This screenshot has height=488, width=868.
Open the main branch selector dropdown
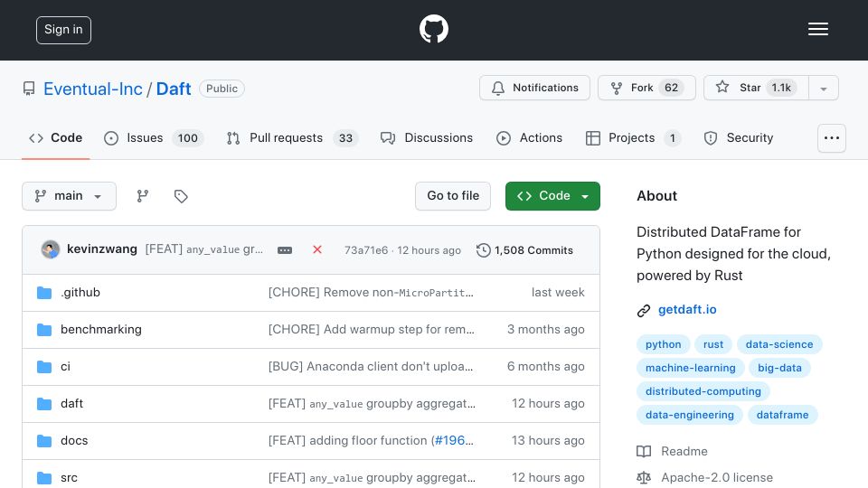(x=70, y=196)
